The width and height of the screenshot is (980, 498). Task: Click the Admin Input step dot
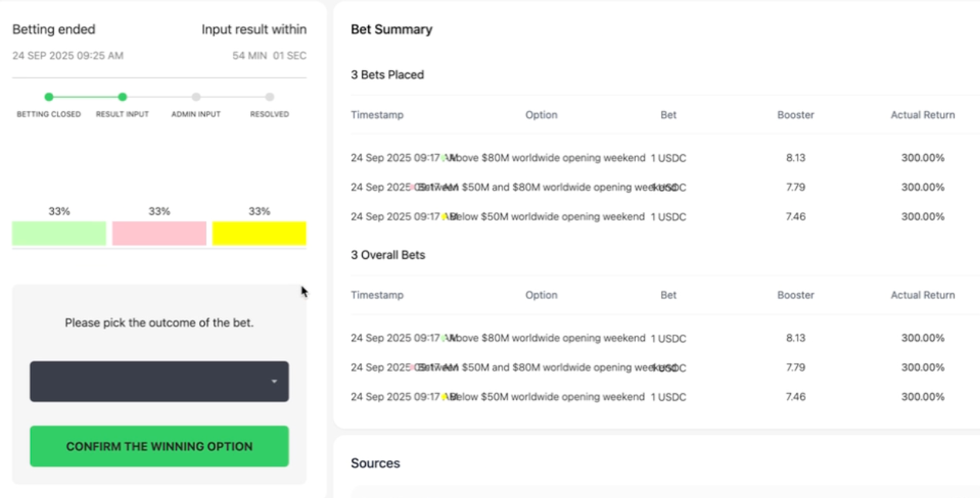(196, 97)
